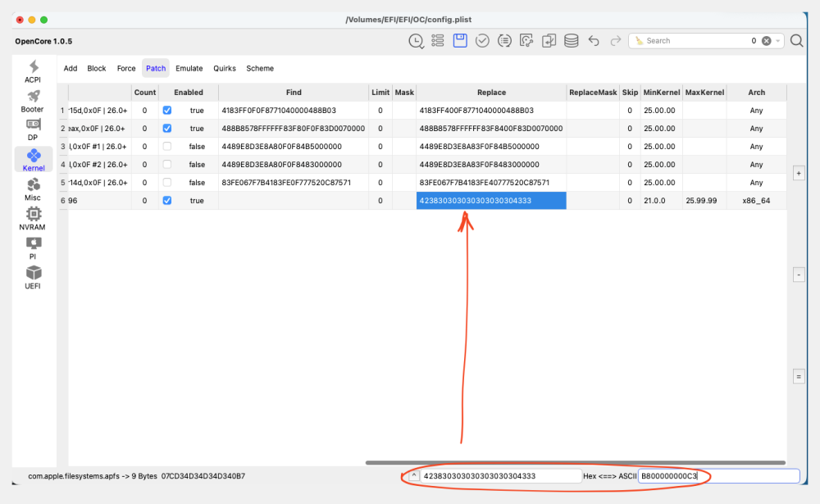Open the Booter section in sidebar
The width and height of the screenshot is (820, 504).
tap(33, 101)
